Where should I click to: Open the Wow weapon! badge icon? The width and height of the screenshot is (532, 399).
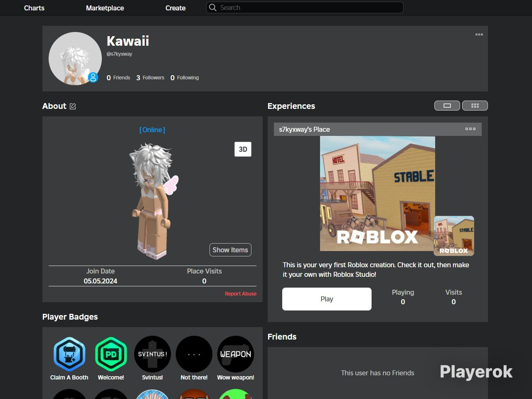click(x=236, y=354)
